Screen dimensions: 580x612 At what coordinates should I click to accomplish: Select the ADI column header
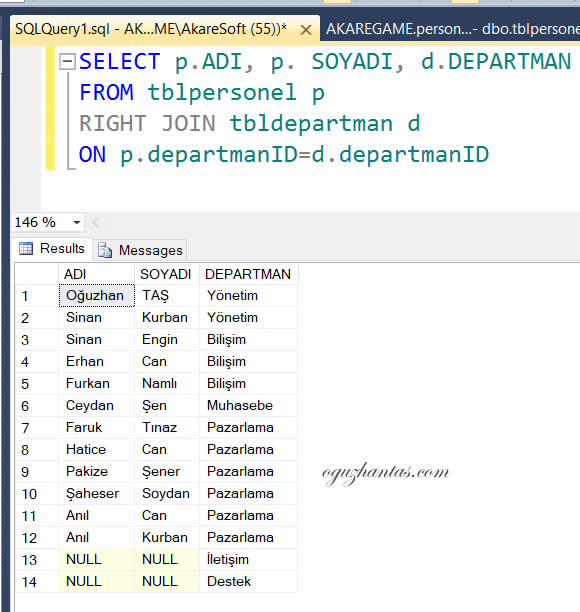(x=96, y=274)
